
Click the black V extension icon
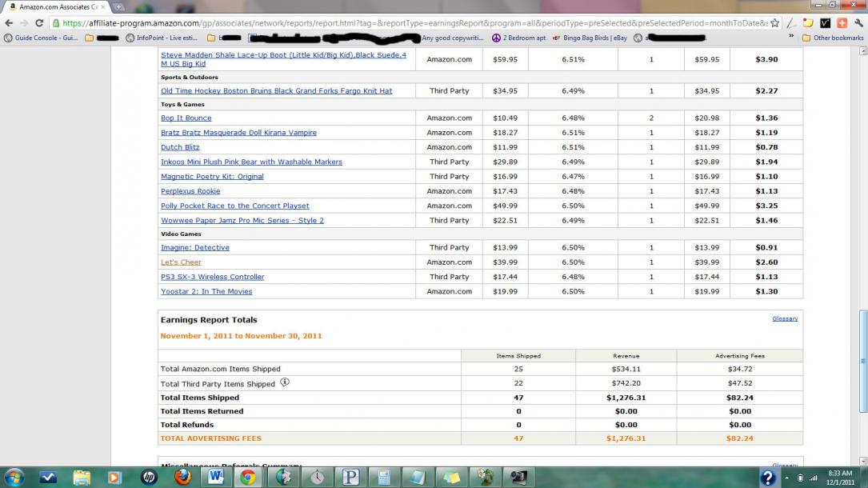[826, 23]
